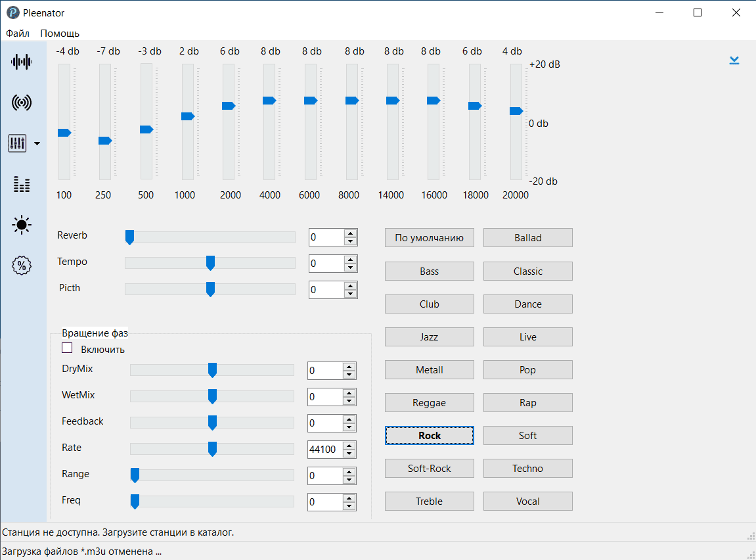This screenshot has height=560, width=756.
Task: Increase Reverb value with up arrow
Action: click(351, 233)
